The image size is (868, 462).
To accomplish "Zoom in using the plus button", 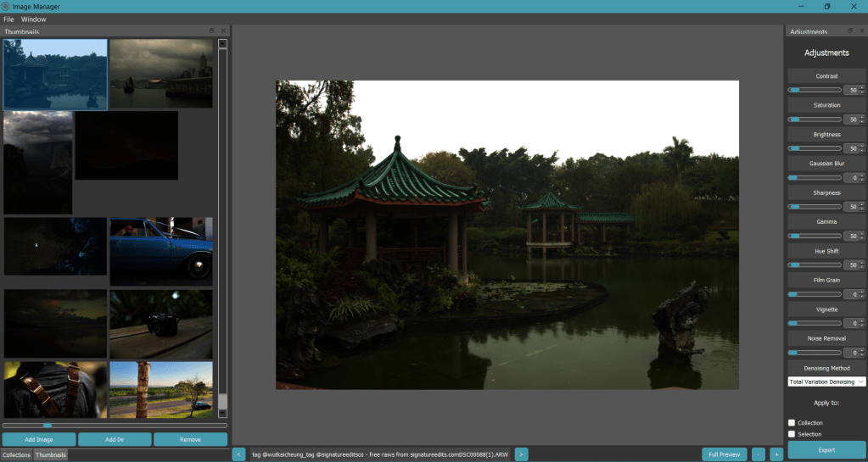I will point(776,454).
